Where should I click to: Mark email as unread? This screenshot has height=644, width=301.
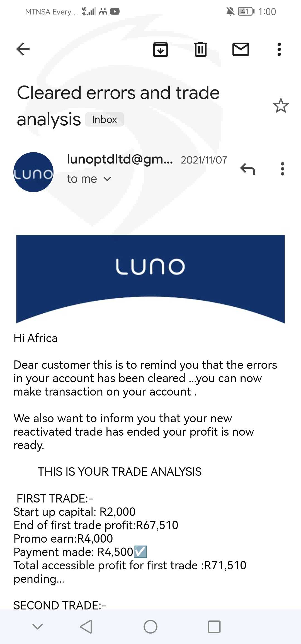coord(241,49)
